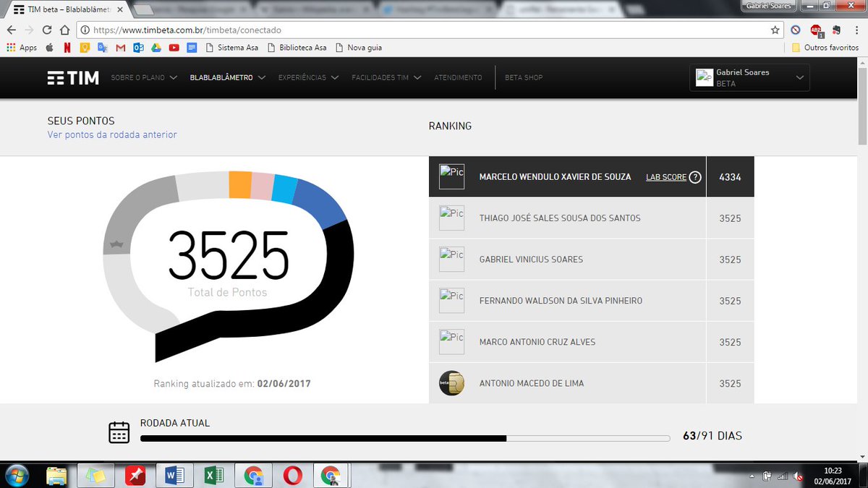The width and height of the screenshot is (868, 488).
Task: Open Opera browser from taskbar
Action: 292,475
